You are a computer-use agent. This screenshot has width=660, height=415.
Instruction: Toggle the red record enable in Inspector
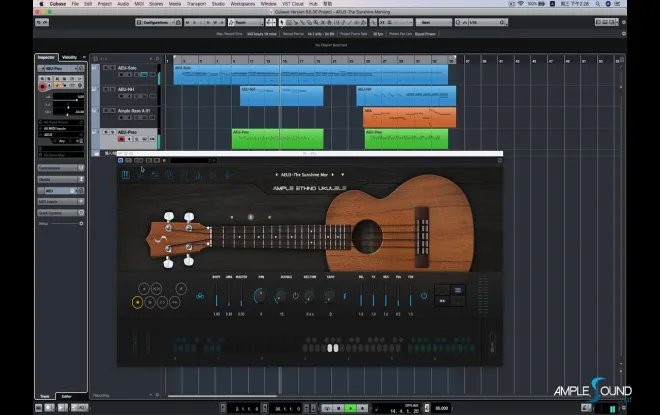[42, 87]
